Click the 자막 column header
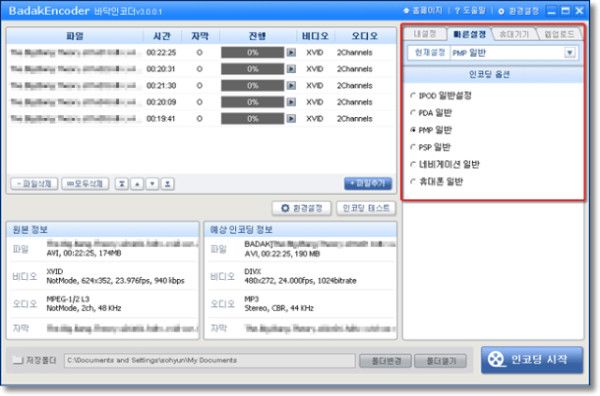This screenshot has width=600, height=396. tap(200, 36)
